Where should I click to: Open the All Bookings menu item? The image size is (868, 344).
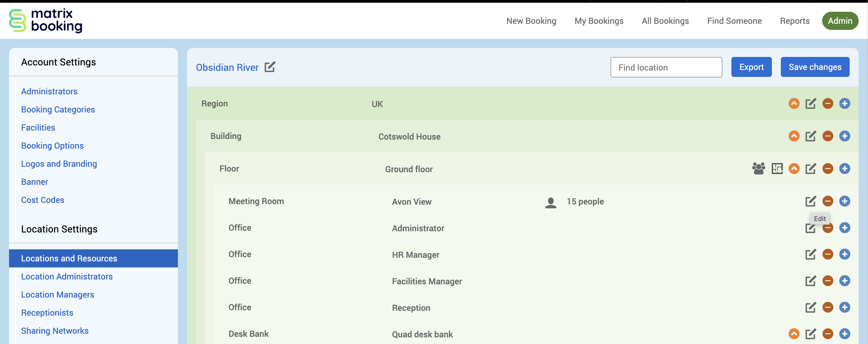tap(665, 21)
